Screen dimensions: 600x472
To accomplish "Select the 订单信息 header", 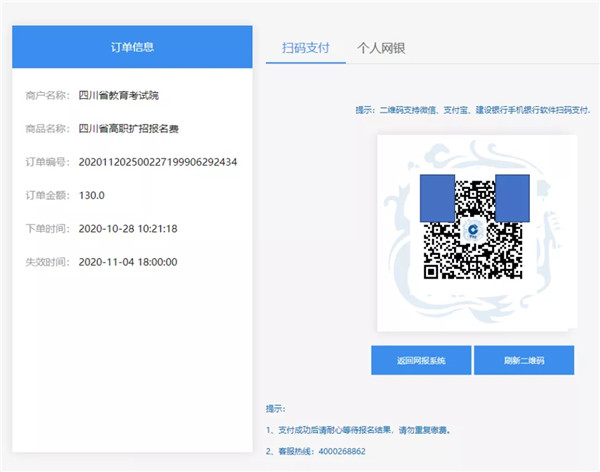I will (x=132, y=47).
